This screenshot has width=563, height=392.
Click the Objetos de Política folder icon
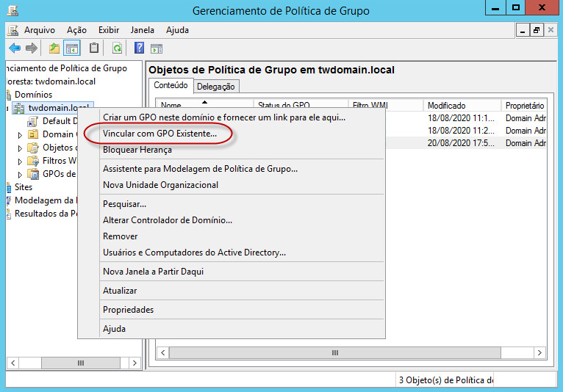[x=33, y=148]
